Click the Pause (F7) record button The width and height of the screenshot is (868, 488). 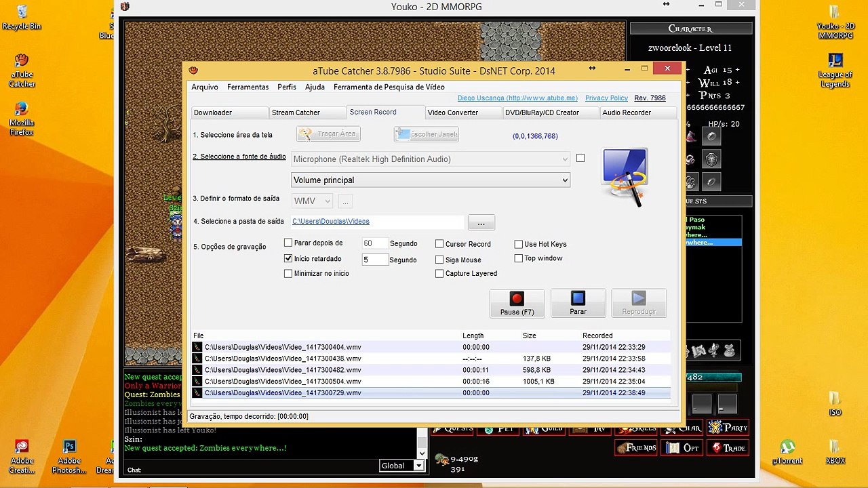[x=517, y=303]
